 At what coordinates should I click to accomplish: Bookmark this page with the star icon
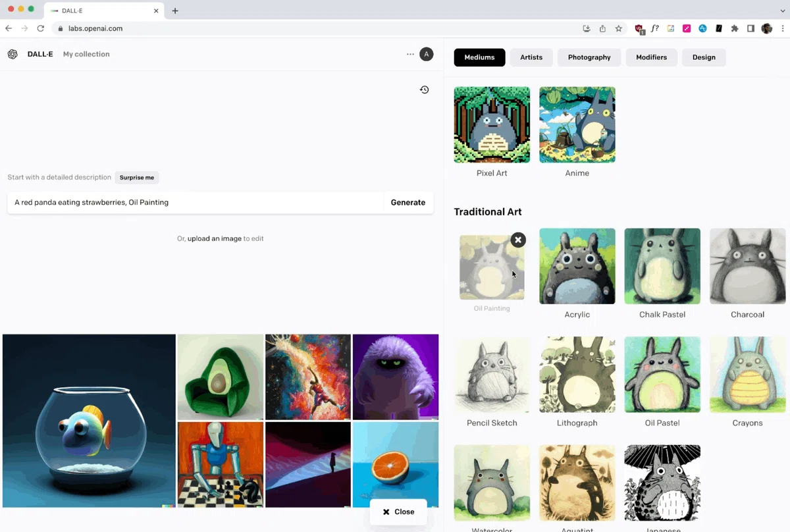tap(619, 28)
